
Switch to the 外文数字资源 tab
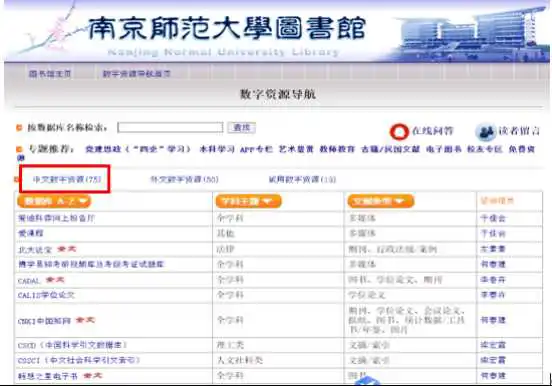pyautogui.click(x=184, y=180)
